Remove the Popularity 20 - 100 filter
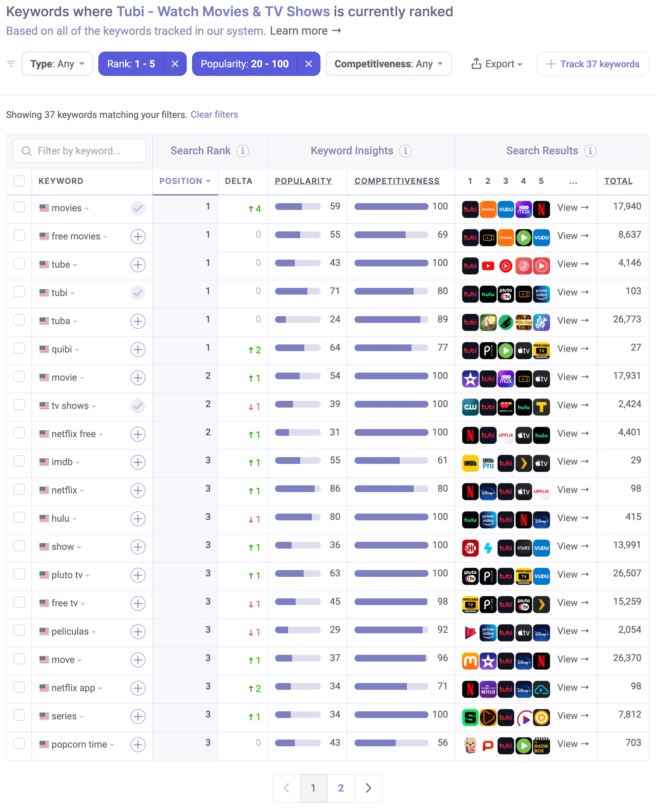Viewport: 656px width, 812px height. [x=309, y=64]
